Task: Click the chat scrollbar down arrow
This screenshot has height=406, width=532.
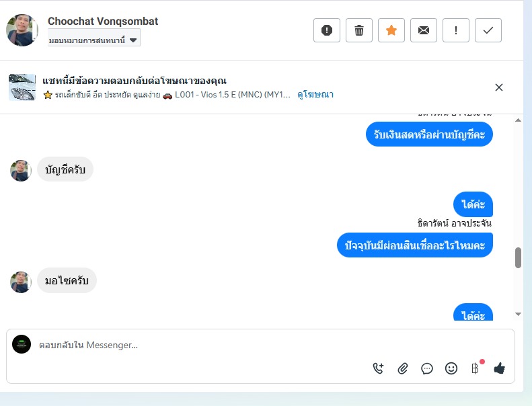Action: 518,314
